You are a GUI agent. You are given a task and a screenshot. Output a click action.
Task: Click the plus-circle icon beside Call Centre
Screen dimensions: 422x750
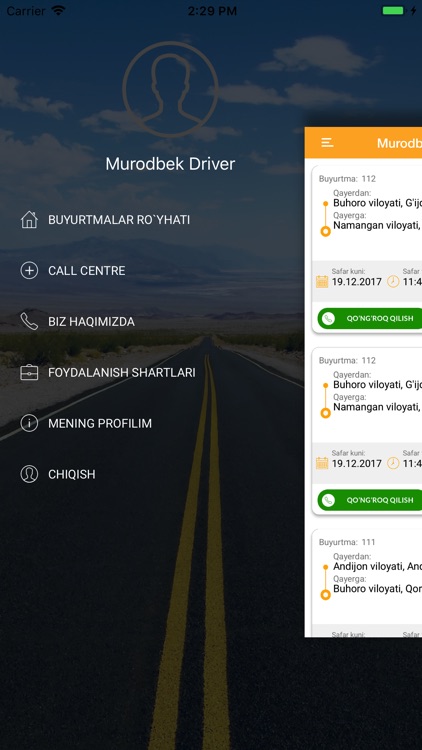pyautogui.click(x=29, y=270)
